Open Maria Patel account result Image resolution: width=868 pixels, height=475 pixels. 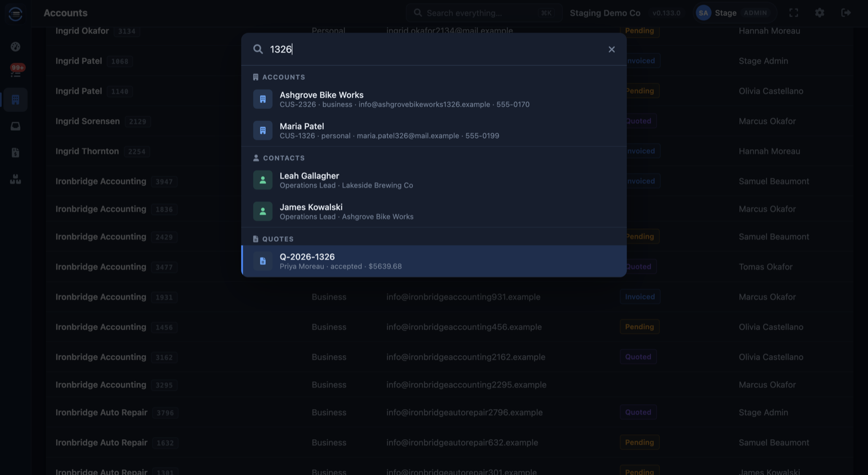pos(434,131)
